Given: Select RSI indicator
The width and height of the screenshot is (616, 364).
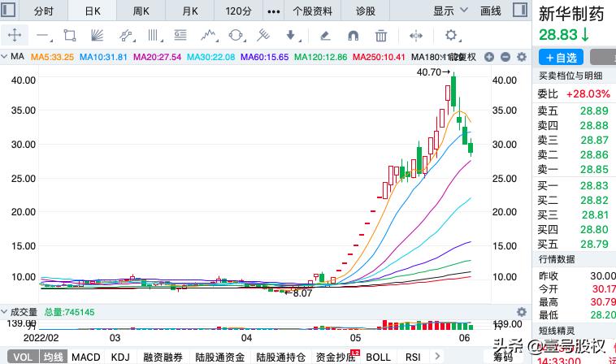Looking at the screenshot, I should pyautogui.click(x=413, y=357).
